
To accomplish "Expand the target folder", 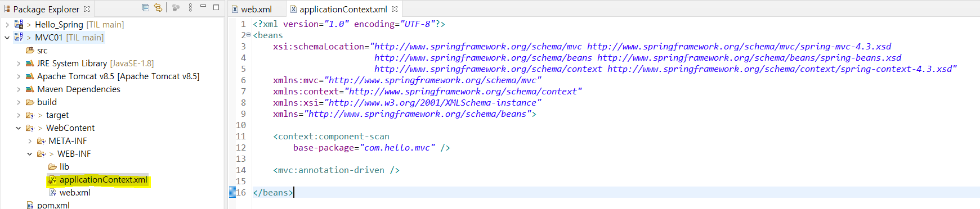I will 19,115.
